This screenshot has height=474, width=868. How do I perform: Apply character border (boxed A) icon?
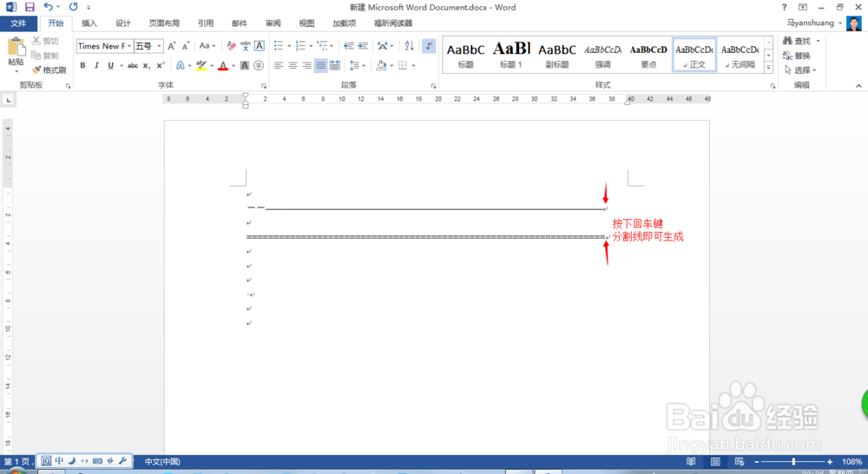click(259, 46)
